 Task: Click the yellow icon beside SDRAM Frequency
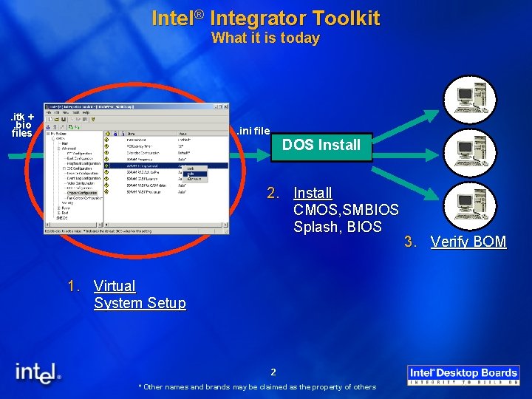click(x=106, y=159)
